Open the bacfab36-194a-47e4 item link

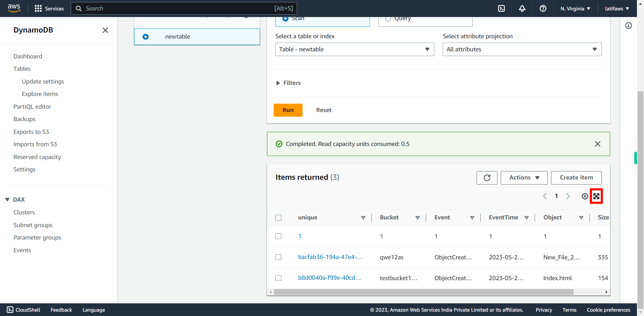click(x=330, y=257)
